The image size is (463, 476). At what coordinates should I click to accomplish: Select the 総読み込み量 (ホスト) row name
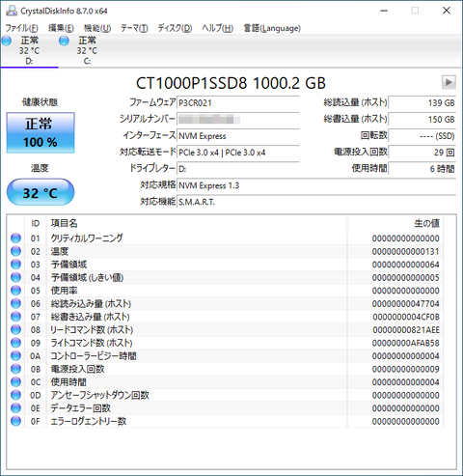coord(91,303)
